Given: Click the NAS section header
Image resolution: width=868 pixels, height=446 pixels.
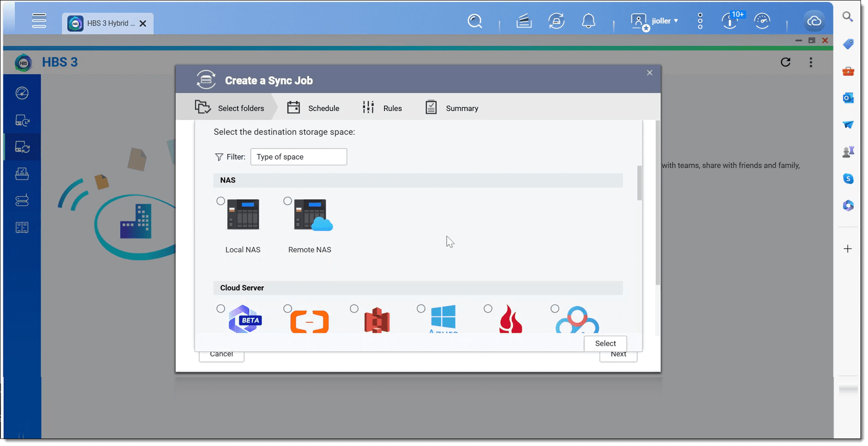Looking at the screenshot, I should pos(418,180).
